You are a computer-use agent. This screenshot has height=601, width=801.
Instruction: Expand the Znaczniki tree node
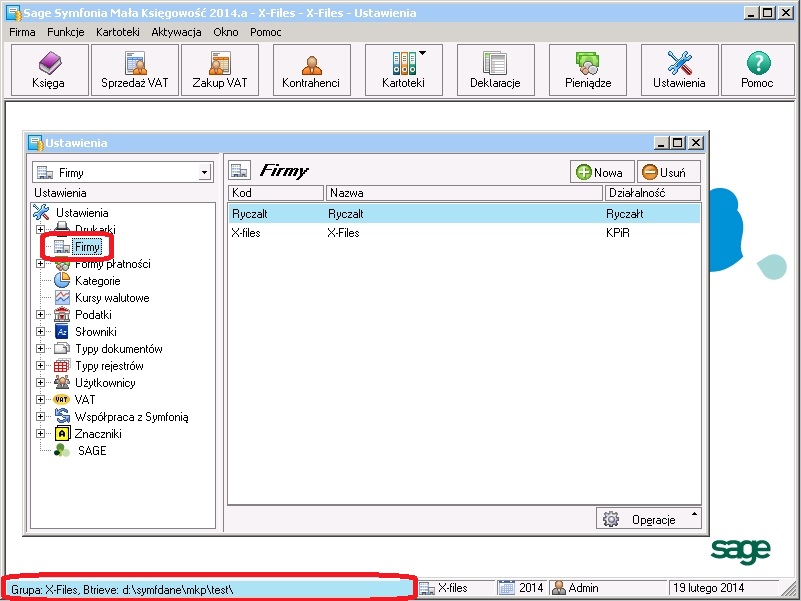pyautogui.click(x=40, y=434)
